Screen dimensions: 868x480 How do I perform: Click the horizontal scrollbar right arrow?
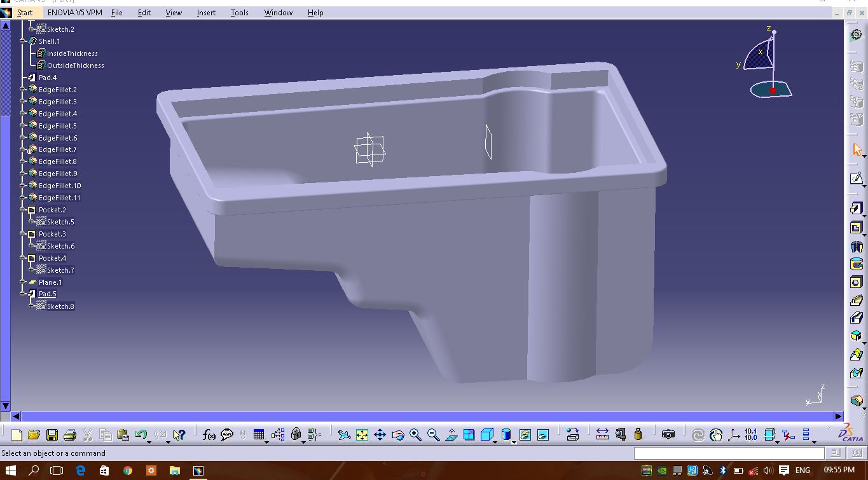(837, 417)
